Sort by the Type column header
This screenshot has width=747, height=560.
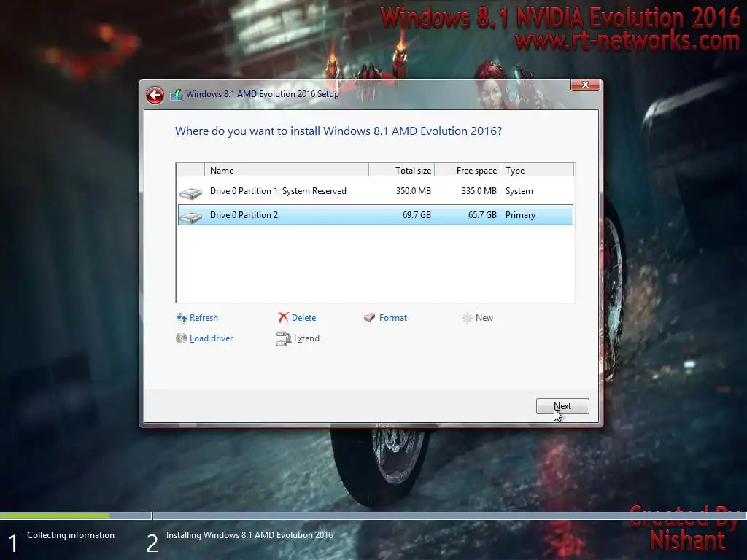538,170
